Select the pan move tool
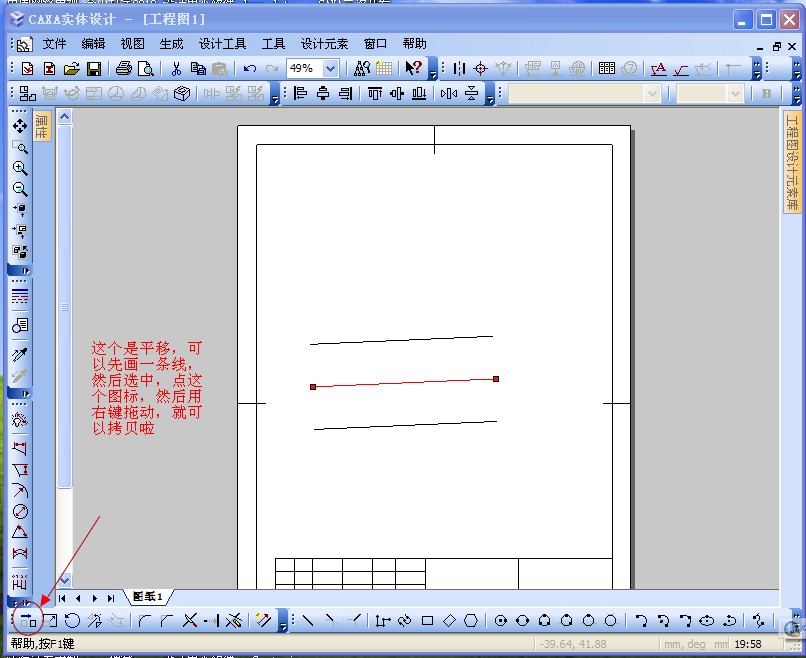Image resolution: width=806 pixels, height=658 pixels. (x=20, y=126)
